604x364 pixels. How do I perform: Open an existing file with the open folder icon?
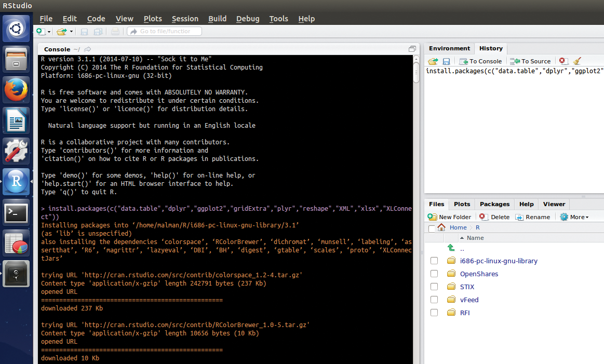61,31
